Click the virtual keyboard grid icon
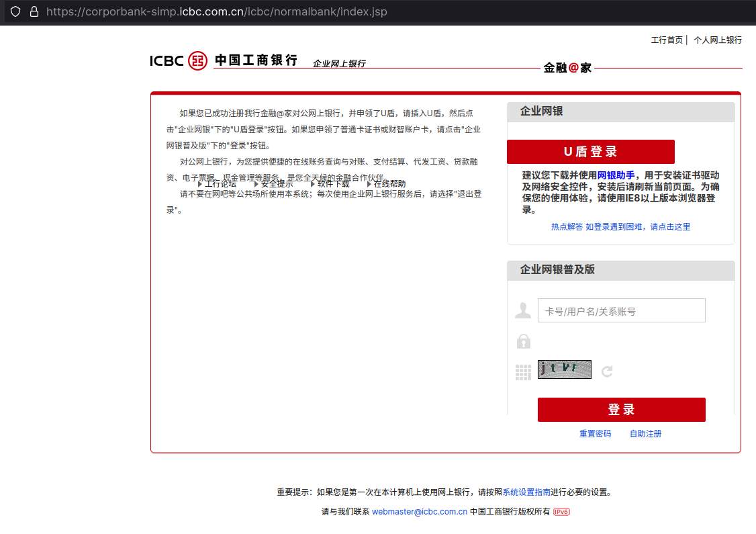Viewport: 756px width, 534px height. pyautogui.click(x=522, y=371)
